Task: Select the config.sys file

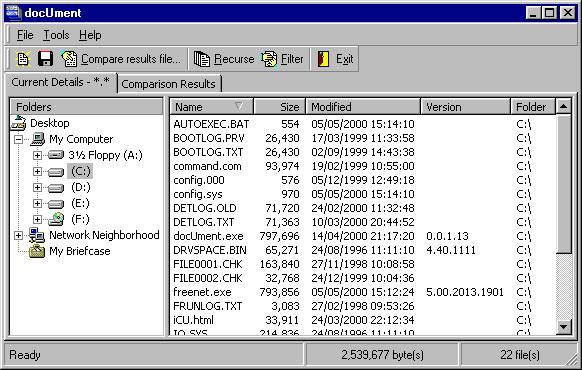Action: tap(197, 194)
